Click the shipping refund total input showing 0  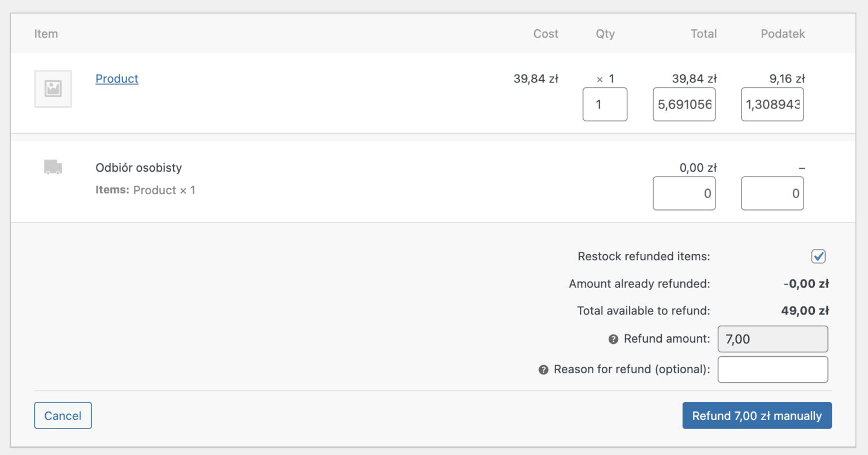(x=684, y=193)
